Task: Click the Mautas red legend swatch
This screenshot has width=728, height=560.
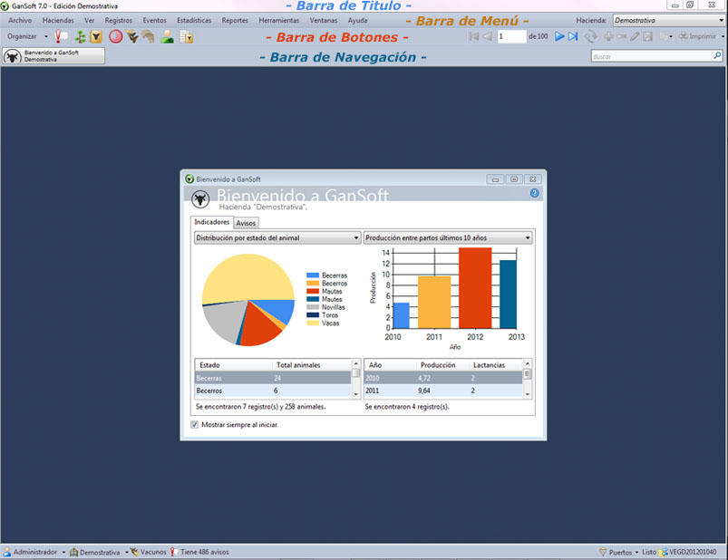Action: click(313, 292)
